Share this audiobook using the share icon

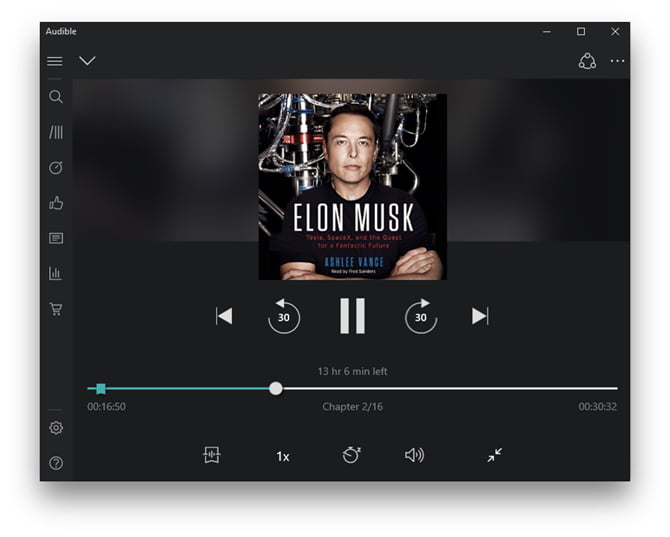587,61
